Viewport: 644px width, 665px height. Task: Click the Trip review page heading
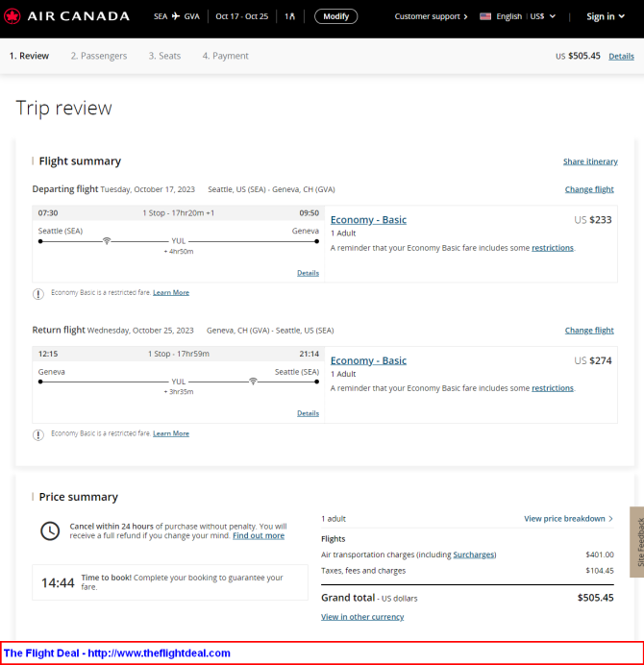64,109
